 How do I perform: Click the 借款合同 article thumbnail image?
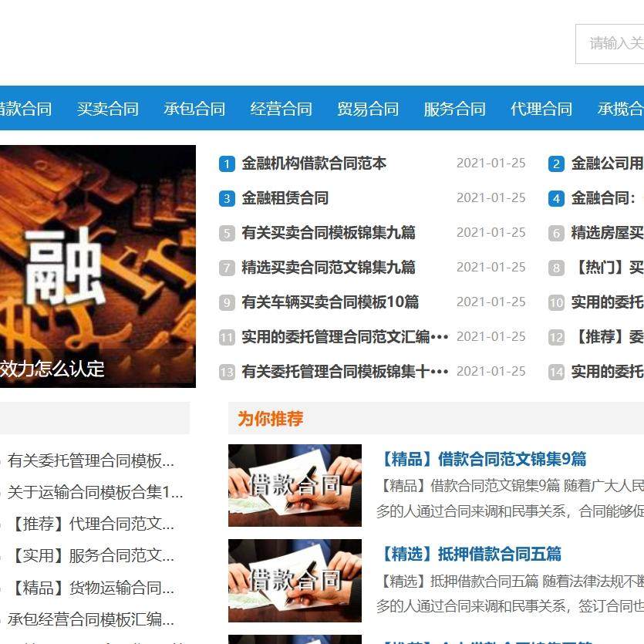(295, 485)
